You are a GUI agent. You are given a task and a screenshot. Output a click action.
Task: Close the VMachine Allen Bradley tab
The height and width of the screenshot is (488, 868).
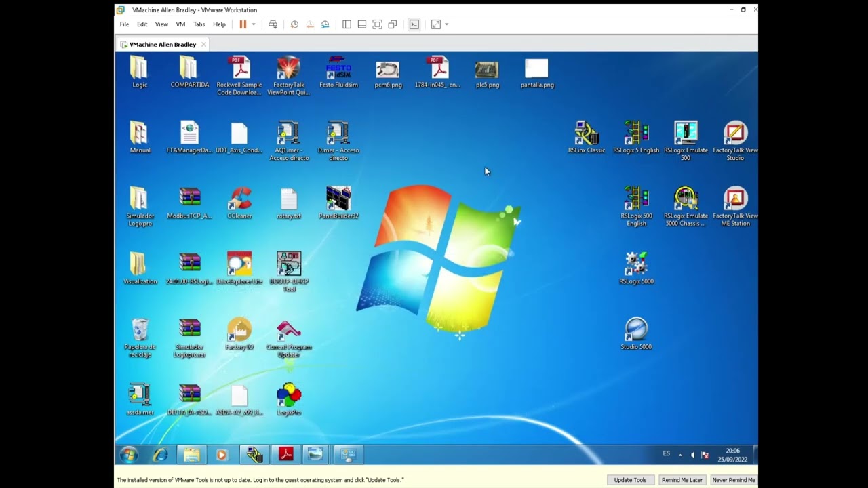(x=203, y=45)
